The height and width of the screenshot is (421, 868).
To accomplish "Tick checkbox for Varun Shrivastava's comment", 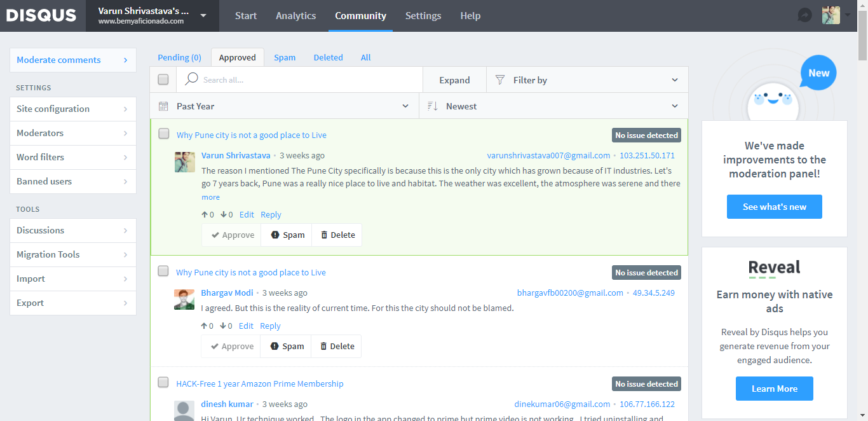I will click(x=164, y=134).
